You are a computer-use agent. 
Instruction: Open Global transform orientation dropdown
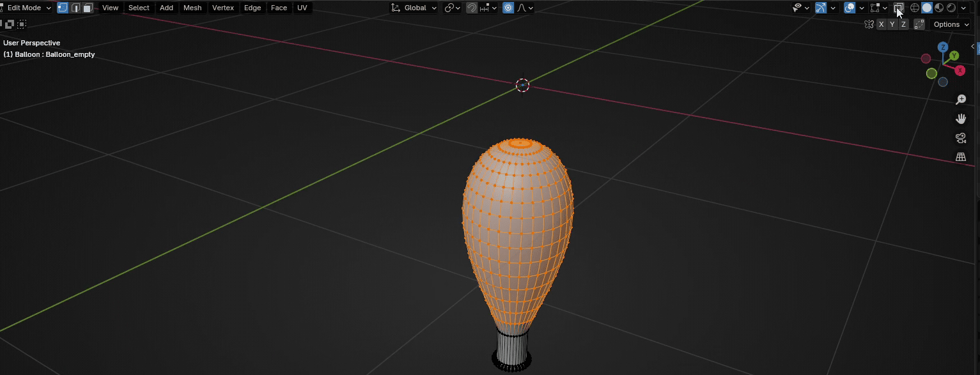click(x=414, y=8)
